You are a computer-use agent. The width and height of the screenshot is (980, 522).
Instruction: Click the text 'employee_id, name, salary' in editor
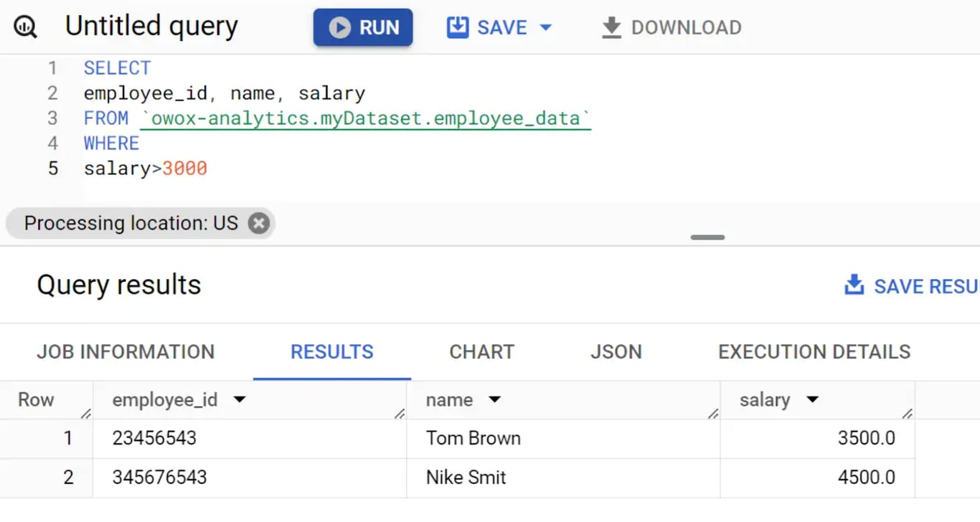[225, 94]
